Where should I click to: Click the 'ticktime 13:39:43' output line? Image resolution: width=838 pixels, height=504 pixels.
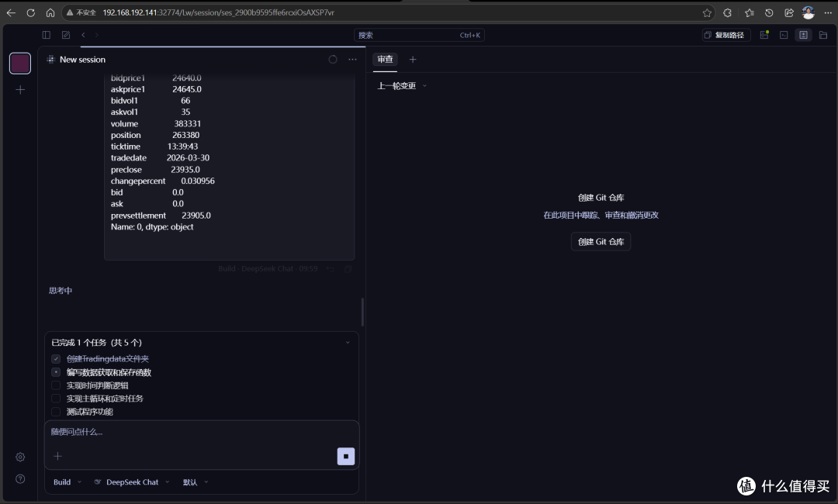coord(154,147)
